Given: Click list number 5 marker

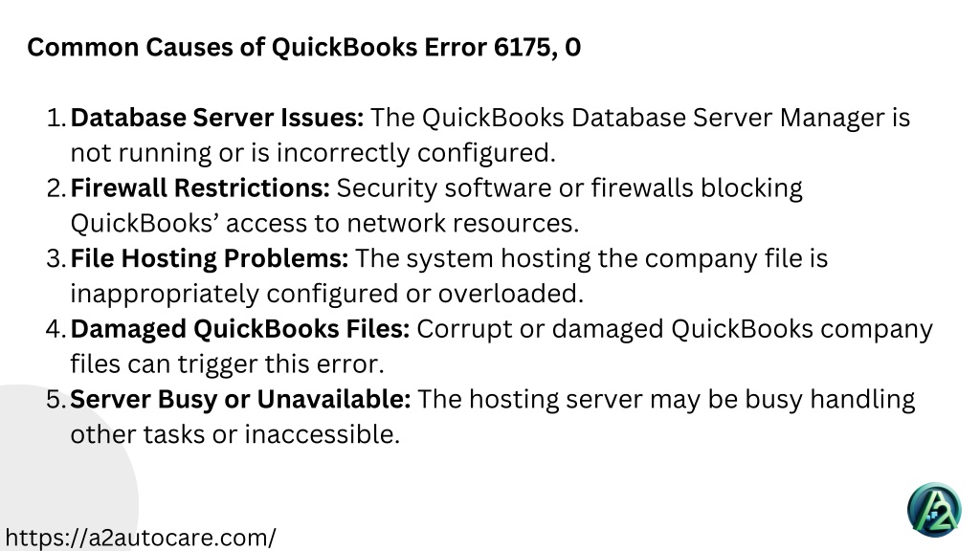Looking at the screenshot, I should pyautogui.click(x=56, y=401).
